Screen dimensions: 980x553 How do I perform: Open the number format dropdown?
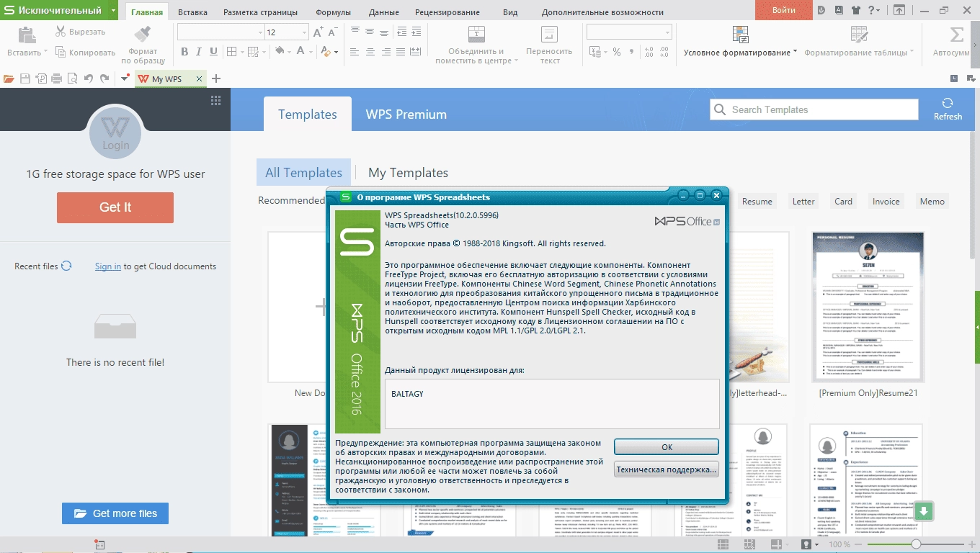668,32
